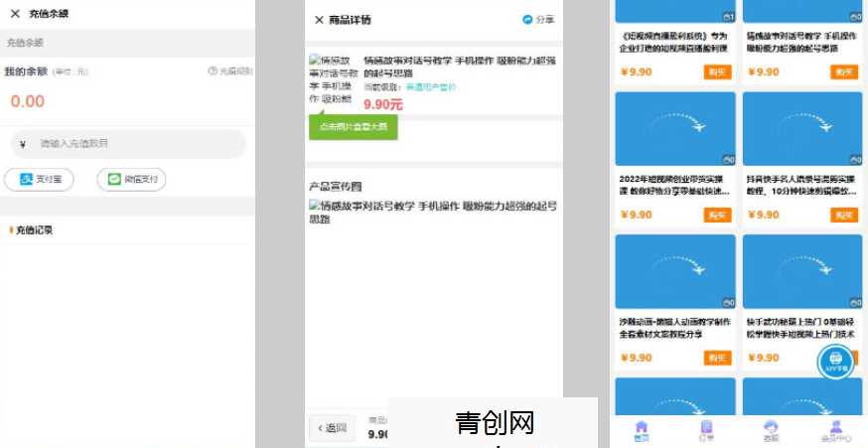Click the broken promotional image under 产品宣传图
868x448 pixels.
point(433,213)
